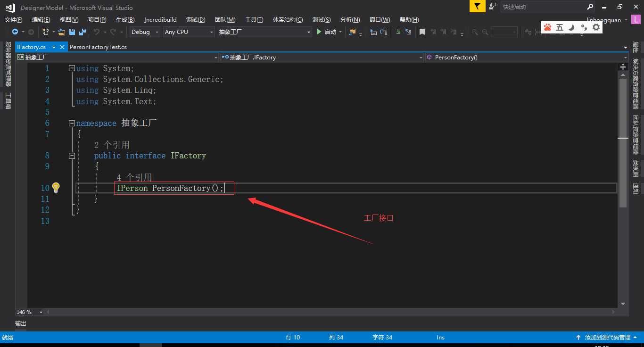
Task: Open the 帮助(H) menu
Action: [x=409, y=19]
